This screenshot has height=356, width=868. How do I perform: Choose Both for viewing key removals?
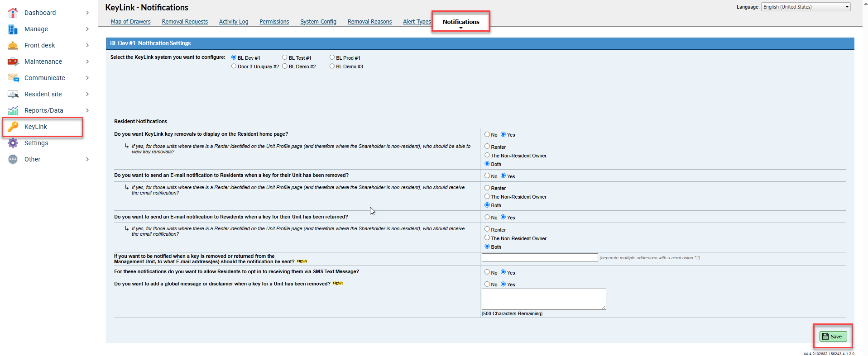tap(487, 164)
